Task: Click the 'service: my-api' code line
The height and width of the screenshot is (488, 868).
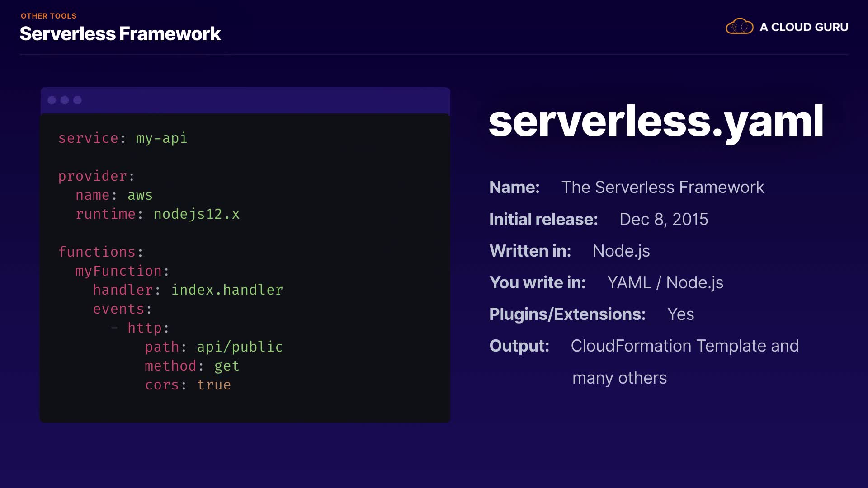Action: pos(123,138)
